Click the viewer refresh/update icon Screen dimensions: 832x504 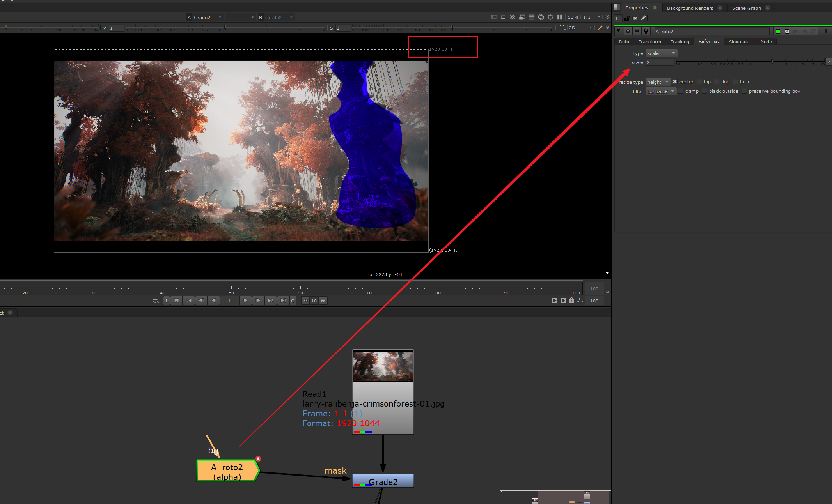click(x=541, y=17)
